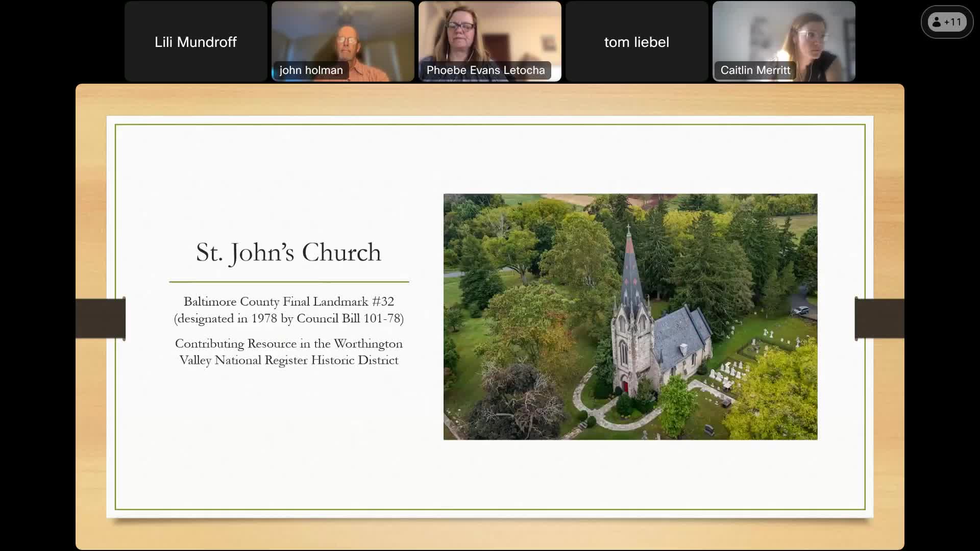Click the Valley National Register Historic District line
Screen dimensions: 980x551
288,360
